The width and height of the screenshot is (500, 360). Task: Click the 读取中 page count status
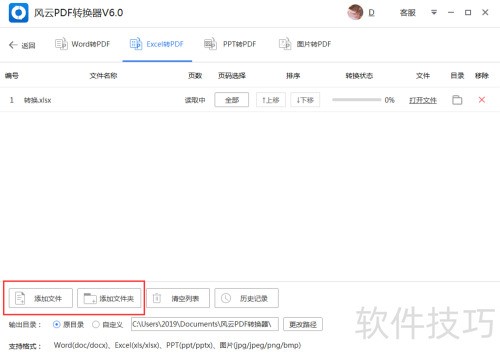[x=195, y=100]
